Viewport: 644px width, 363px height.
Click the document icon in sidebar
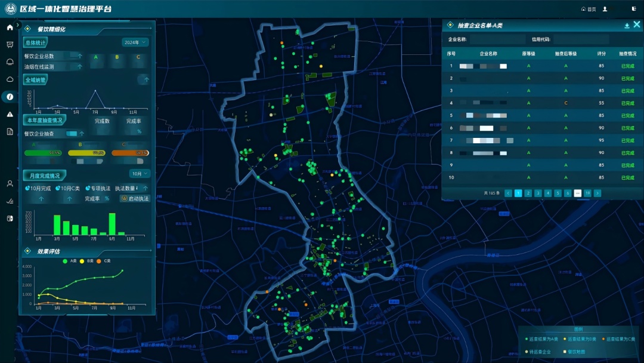click(10, 131)
